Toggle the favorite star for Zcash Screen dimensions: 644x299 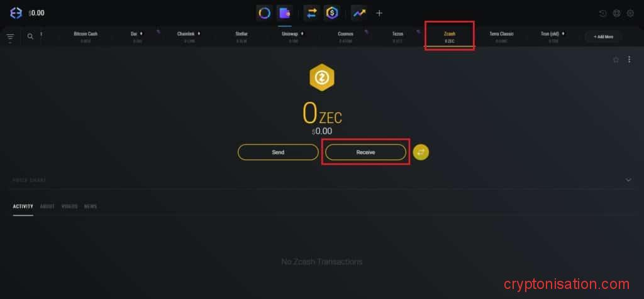pyautogui.click(x=616, y=60)
